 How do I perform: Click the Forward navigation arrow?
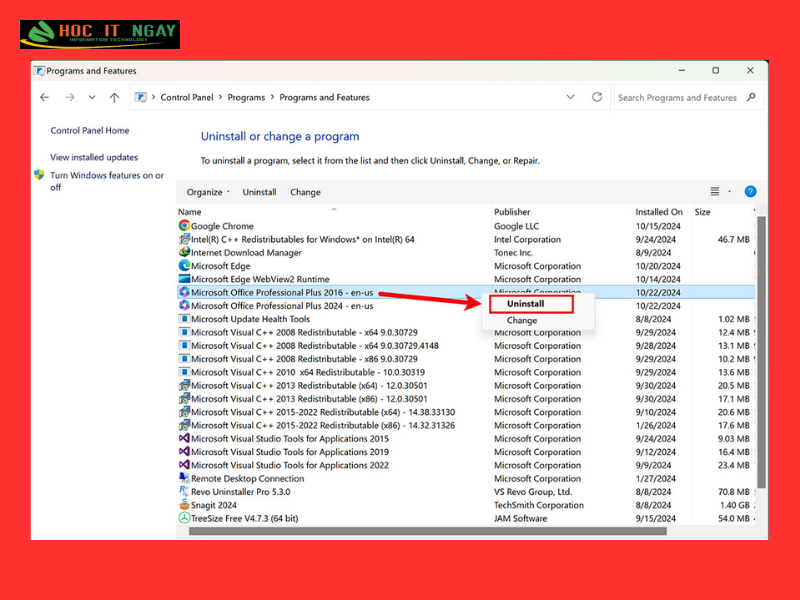click(70, 97)
